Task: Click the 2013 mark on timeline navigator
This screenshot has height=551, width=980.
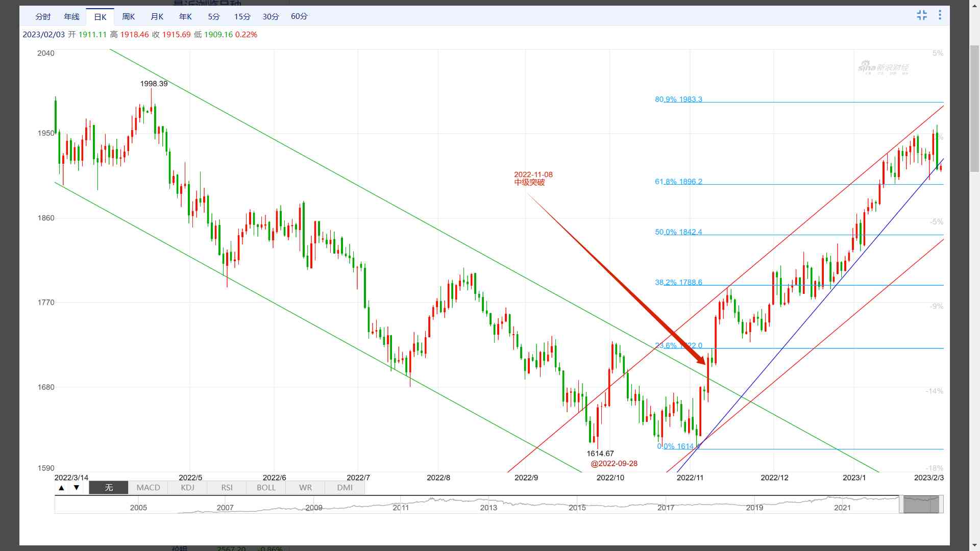Action: coord(488,508)
